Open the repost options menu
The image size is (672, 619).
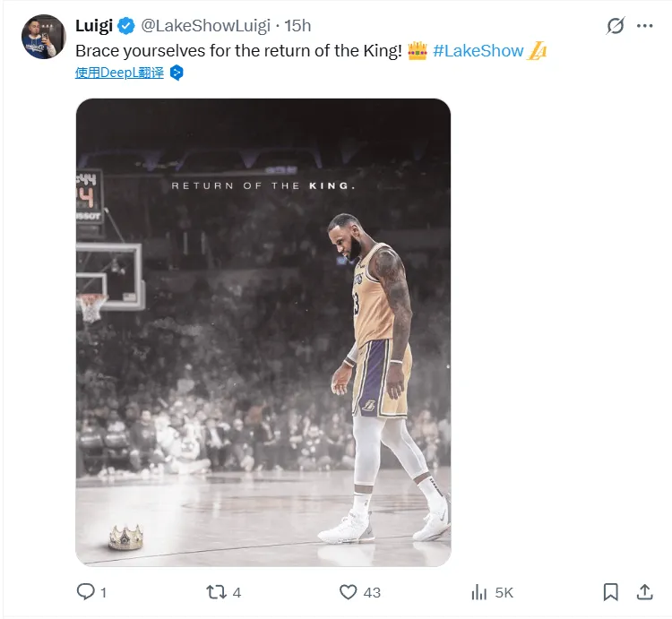[216, 591]
